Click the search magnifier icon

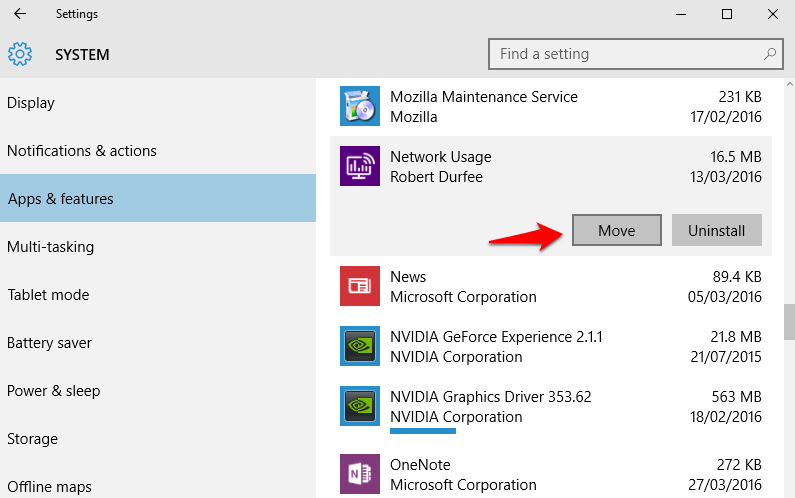770,53
